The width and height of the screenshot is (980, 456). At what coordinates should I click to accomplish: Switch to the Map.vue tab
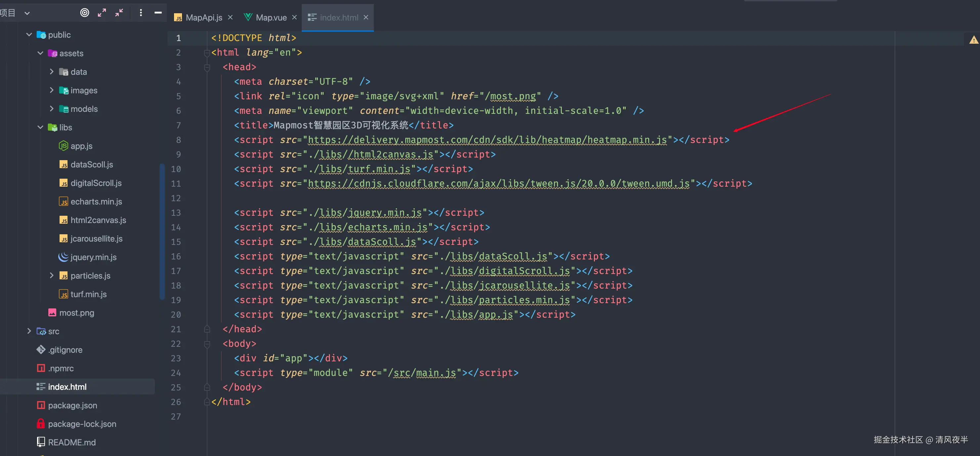click(x=271, y=18)
